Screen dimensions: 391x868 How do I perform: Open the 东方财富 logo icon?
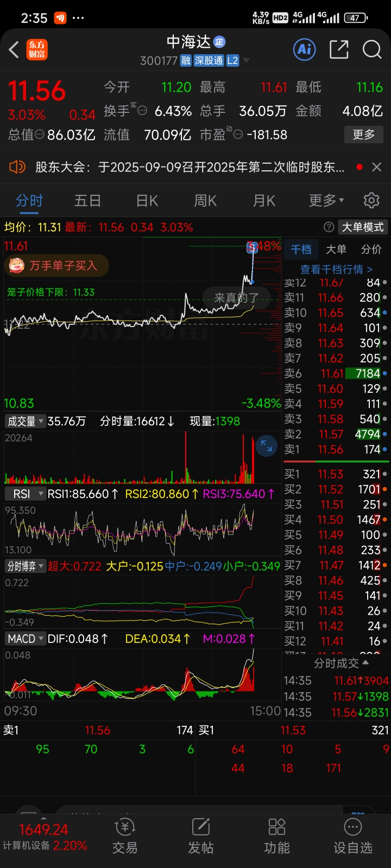coord(37,50)
